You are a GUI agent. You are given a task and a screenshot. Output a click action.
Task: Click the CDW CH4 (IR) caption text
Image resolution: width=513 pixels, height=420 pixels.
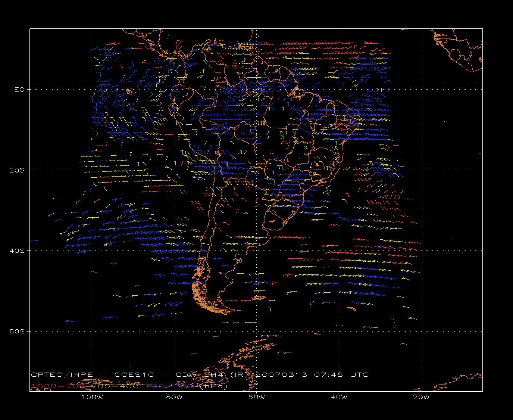click(x=213, y=375)
